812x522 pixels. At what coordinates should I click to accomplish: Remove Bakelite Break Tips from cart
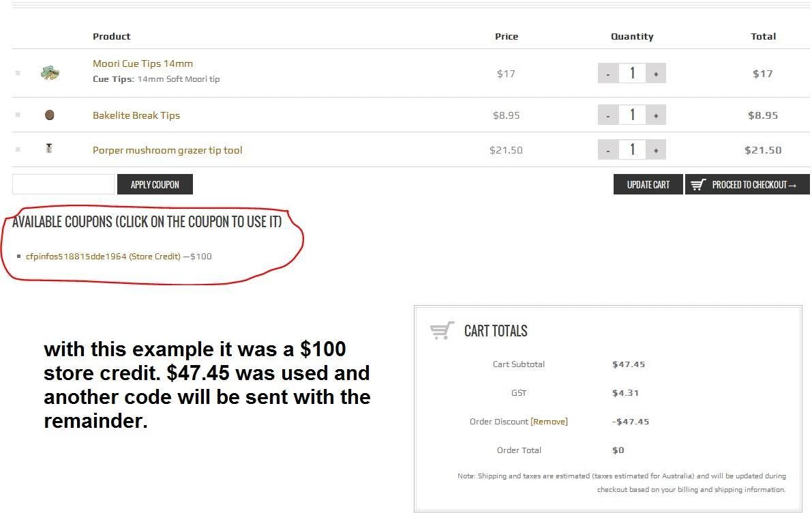pyautogui.click(x=18, y=115)
